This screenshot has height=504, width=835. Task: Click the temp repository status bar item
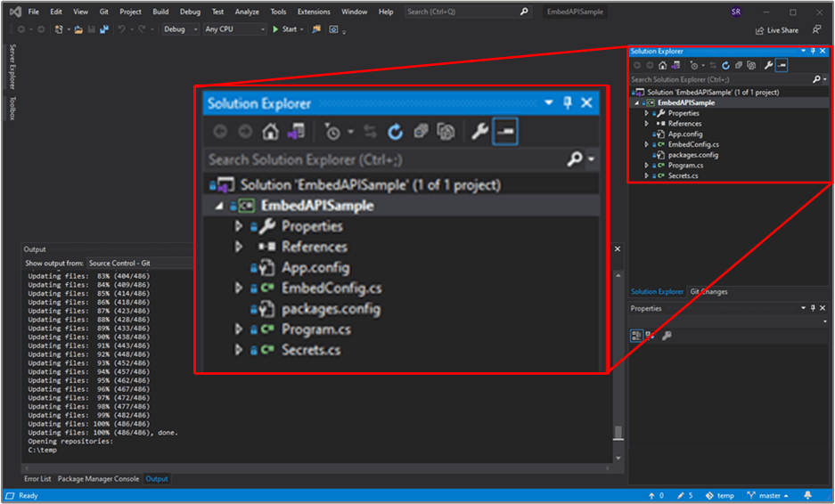(719, 495)
